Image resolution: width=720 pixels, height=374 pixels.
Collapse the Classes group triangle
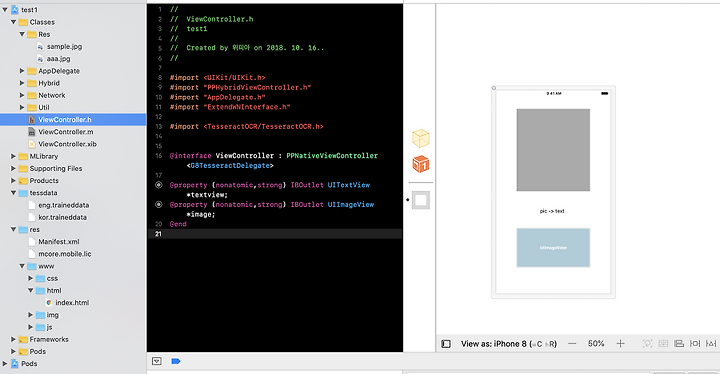(13, 22)
